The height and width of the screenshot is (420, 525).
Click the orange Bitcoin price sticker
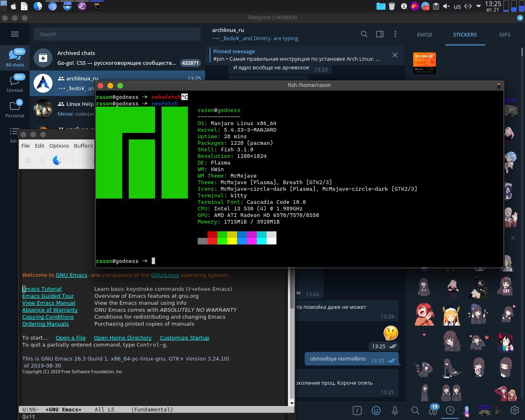424,63
